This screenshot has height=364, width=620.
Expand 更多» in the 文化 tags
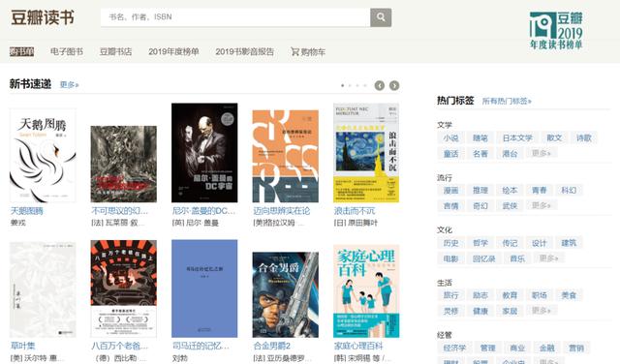pos(549,258)
